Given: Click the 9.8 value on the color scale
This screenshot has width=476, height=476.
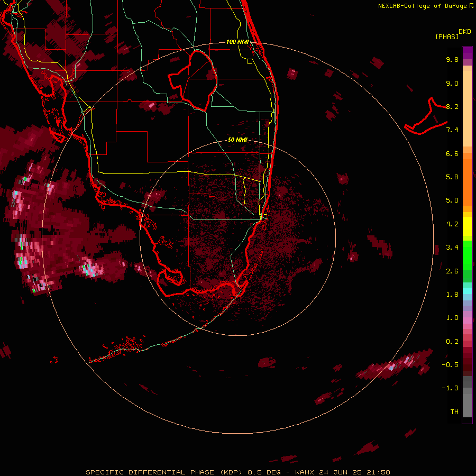Looking at the screenshot, I should [452, 59].
